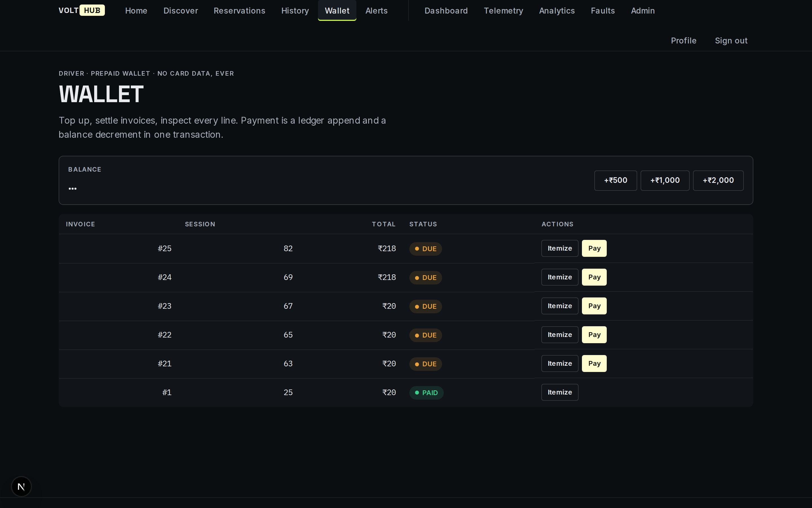Itemize invoice #23
This screenshot has height=508, width=812.
tap(560, 306)
